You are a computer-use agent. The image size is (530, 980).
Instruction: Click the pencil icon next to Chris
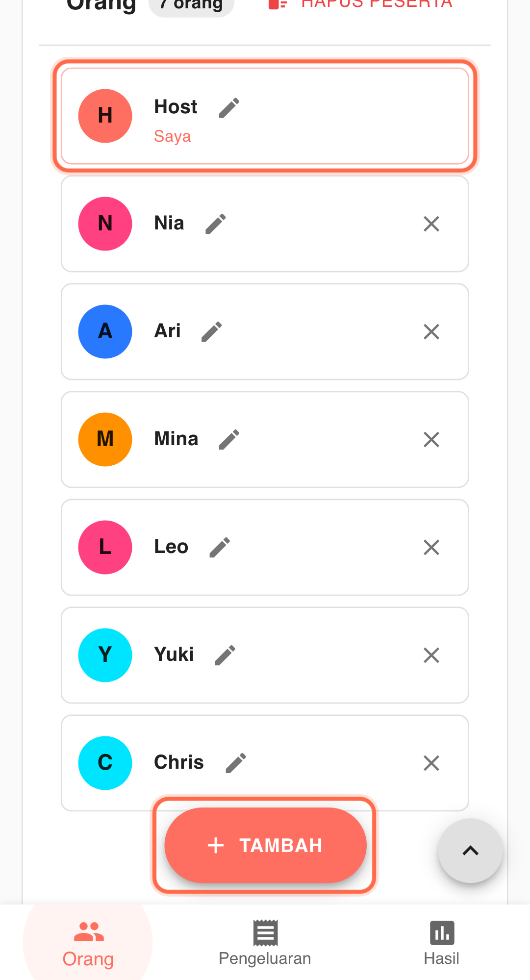tap(236, 763)
